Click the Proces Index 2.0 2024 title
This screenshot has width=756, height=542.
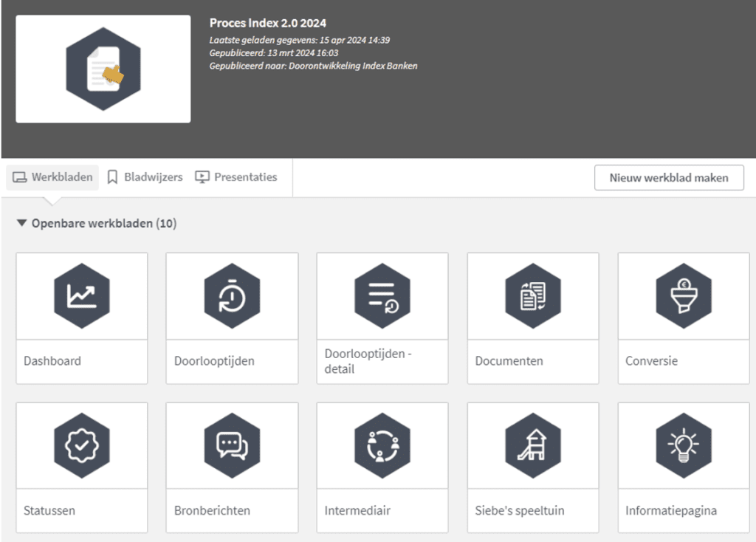coord(267,24)
